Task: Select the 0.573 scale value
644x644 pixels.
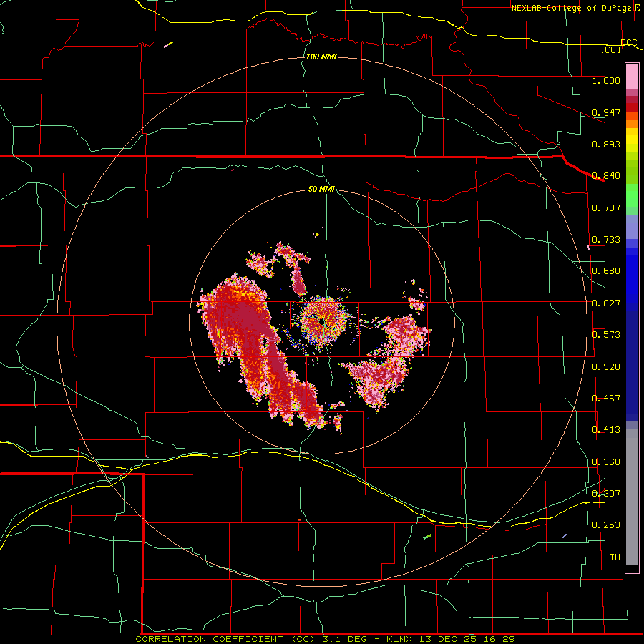Action: pos(606,335)
